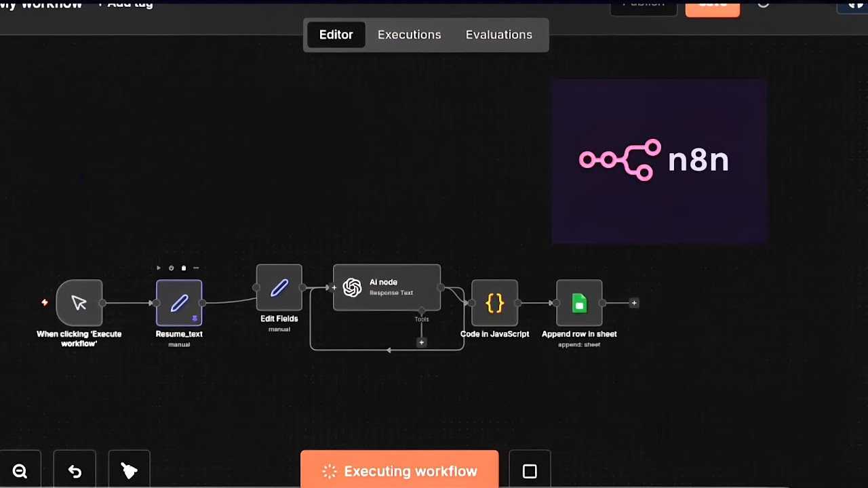This screenshot has width=868, height=488.
Task: Click the 'Tools' connector label
Action: coord(422,319)
